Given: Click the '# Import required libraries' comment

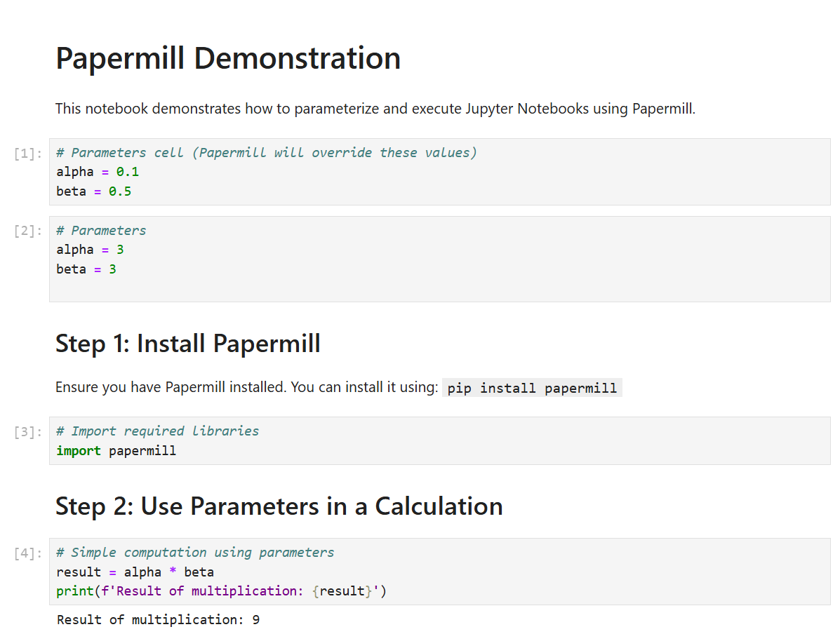Looking at the screenshot, I should click(157, 431).
